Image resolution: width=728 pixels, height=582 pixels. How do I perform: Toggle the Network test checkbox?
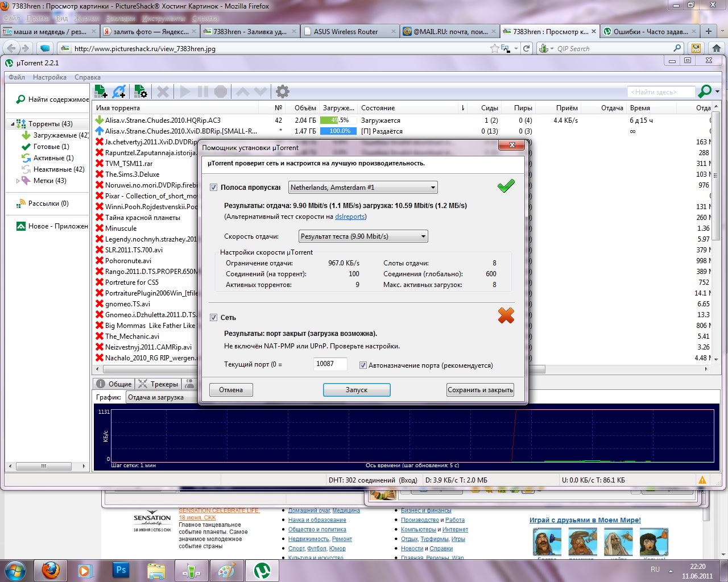214,318
